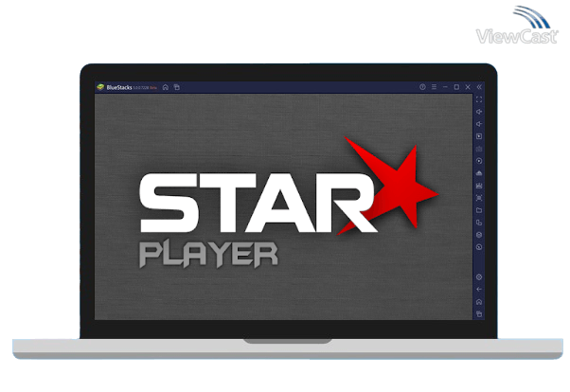Open BlueStacks settings gear in sidebar
570x392 pixels.
(x=479, y=277)
